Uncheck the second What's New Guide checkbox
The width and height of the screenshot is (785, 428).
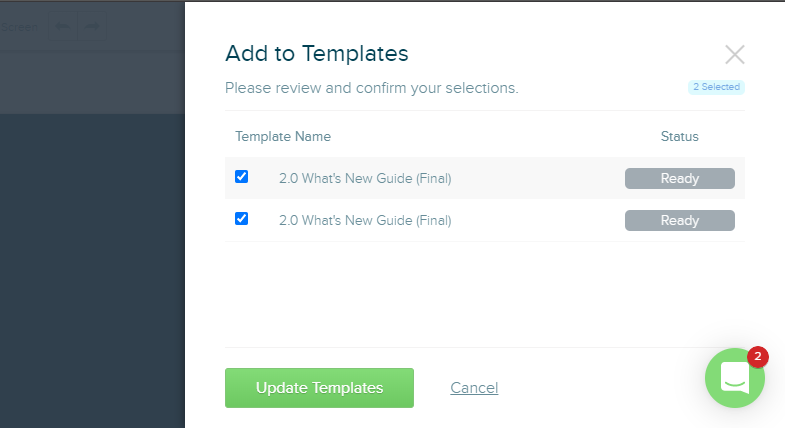click(241, 219)
